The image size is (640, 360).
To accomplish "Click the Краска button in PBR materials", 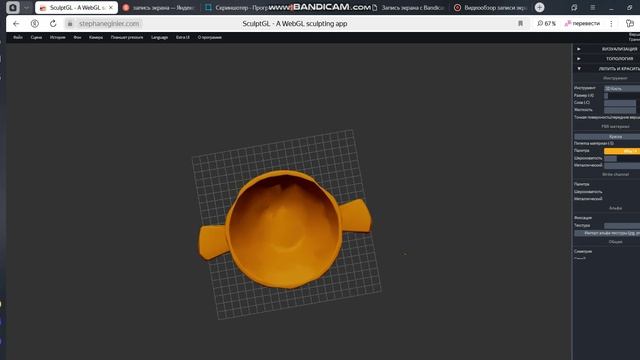I will coord(607,137).
